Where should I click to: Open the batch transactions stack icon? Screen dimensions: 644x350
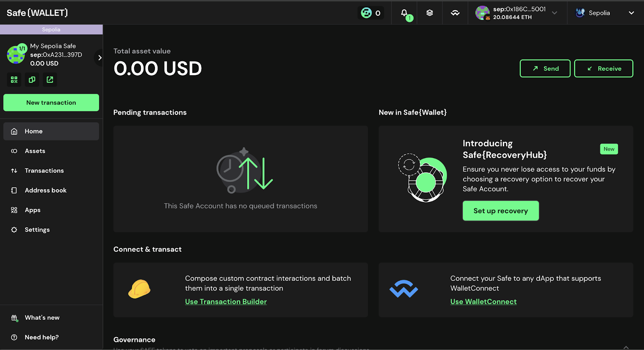tap(429, 13)
